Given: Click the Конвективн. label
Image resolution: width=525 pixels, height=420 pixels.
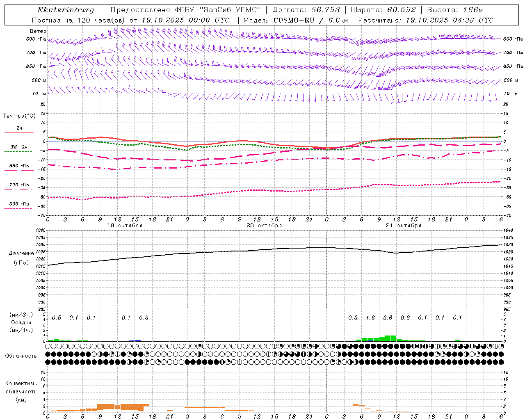Looking at the screenshot, I should pyautogui.click(x=21, y=383).
